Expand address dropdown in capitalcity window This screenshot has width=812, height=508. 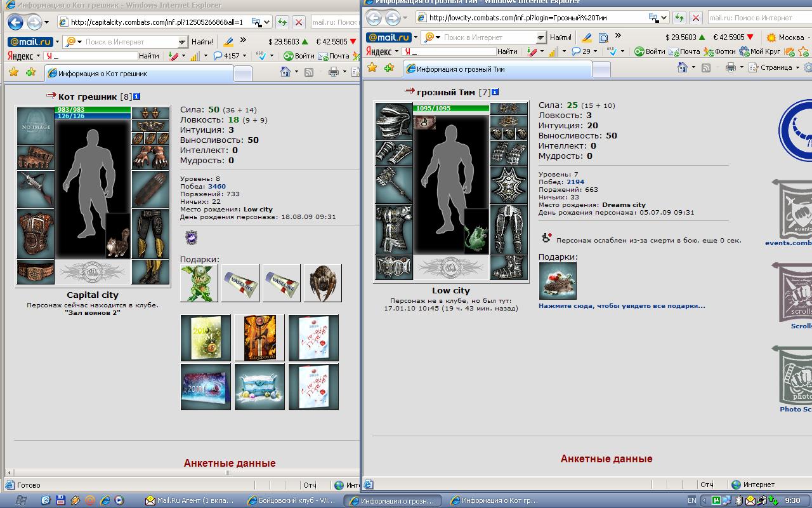click(x=266, y=22)
